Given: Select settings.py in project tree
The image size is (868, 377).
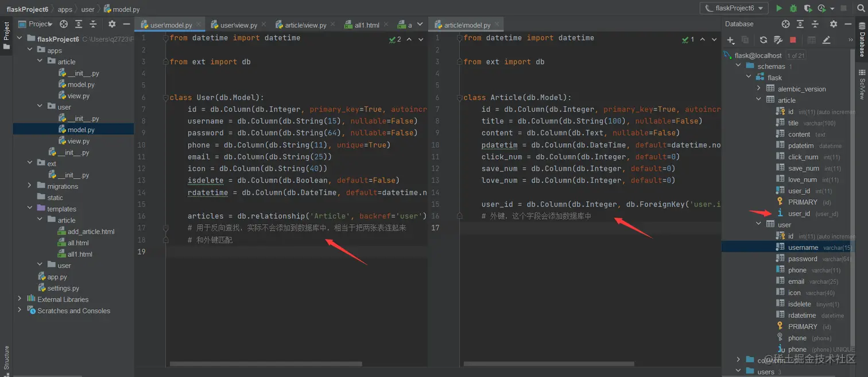Looking at the screenshot, I should [63, 288].
